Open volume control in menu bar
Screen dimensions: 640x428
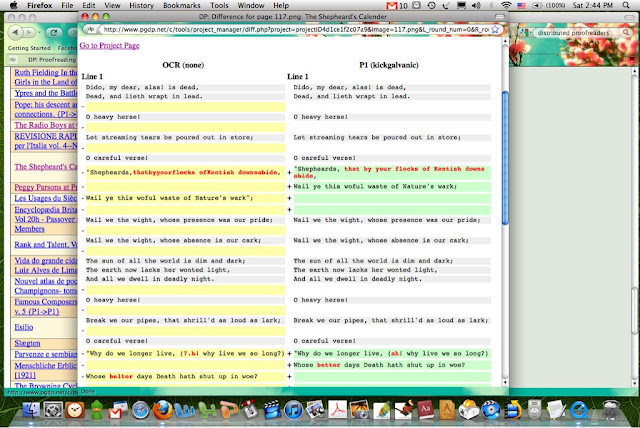click(476, 5)
